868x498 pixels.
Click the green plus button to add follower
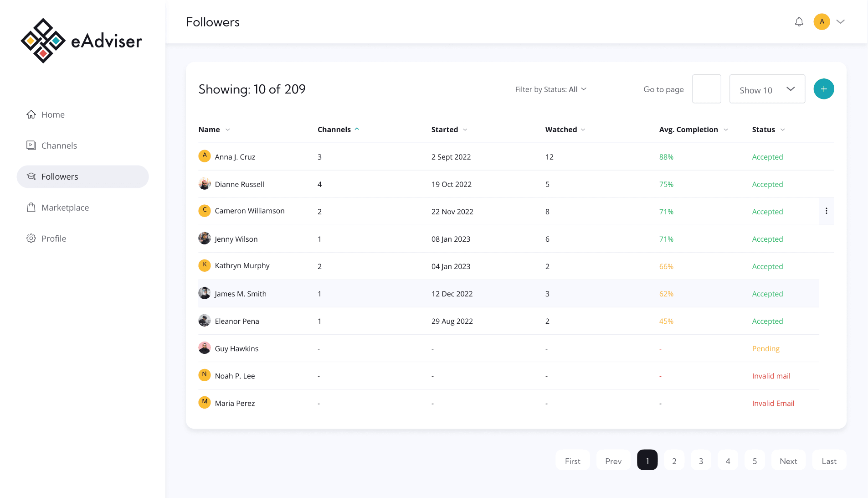(x=823, y=88)
